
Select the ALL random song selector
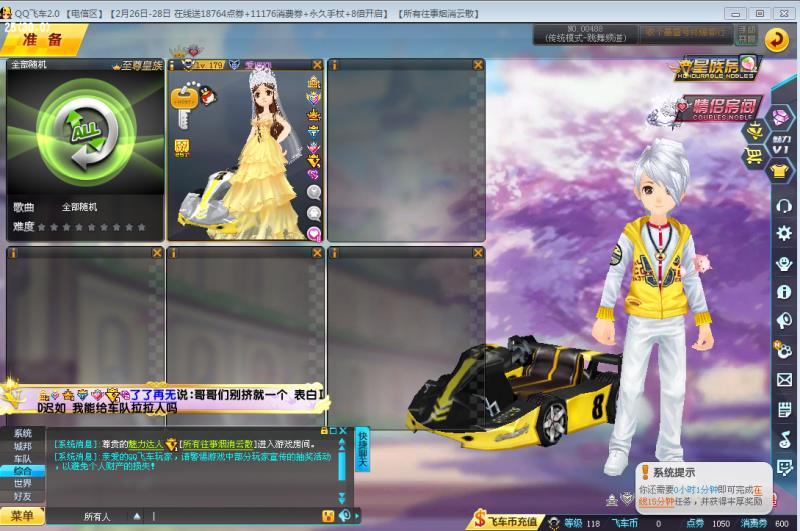coord(86,134)
